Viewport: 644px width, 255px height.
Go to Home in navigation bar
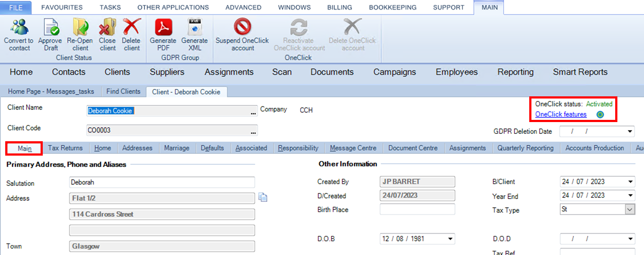pyautogui.click(x=21, y=72)
